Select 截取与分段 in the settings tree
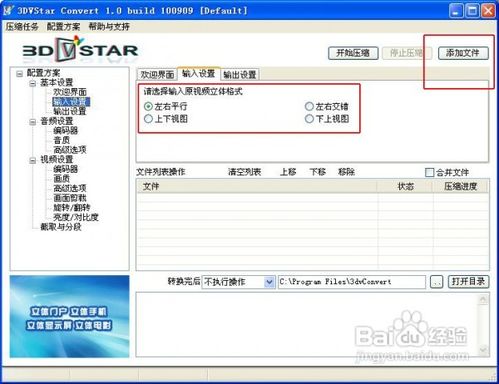 [x=61, y=227]
